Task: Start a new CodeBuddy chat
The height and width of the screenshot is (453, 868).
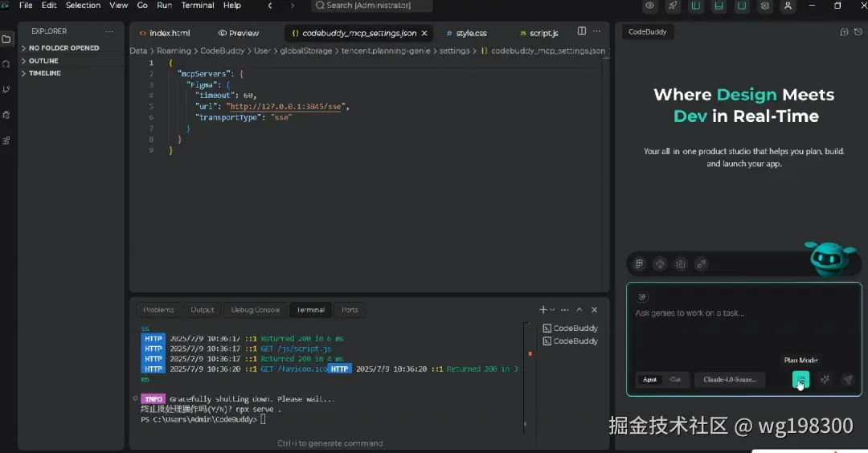Action: tap(844, 32)
